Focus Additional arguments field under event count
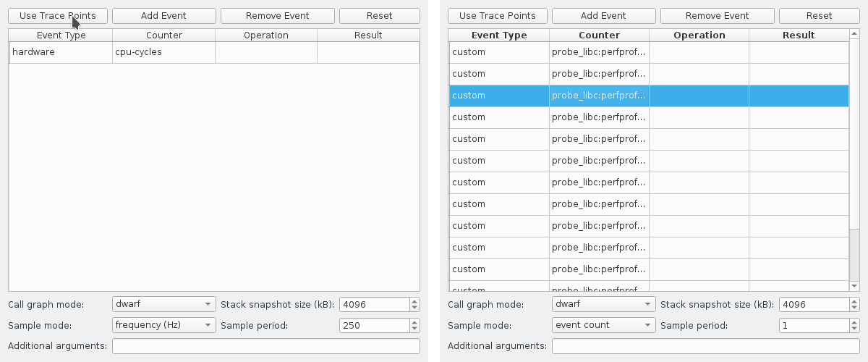 click(705, 346)
